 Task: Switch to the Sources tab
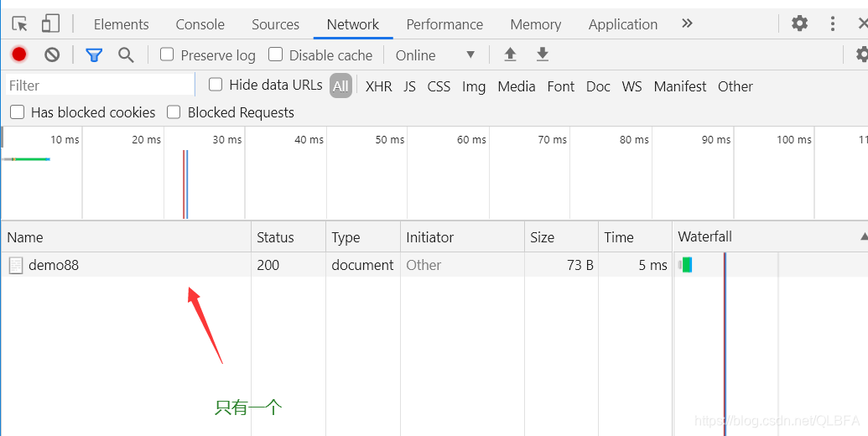275,24
